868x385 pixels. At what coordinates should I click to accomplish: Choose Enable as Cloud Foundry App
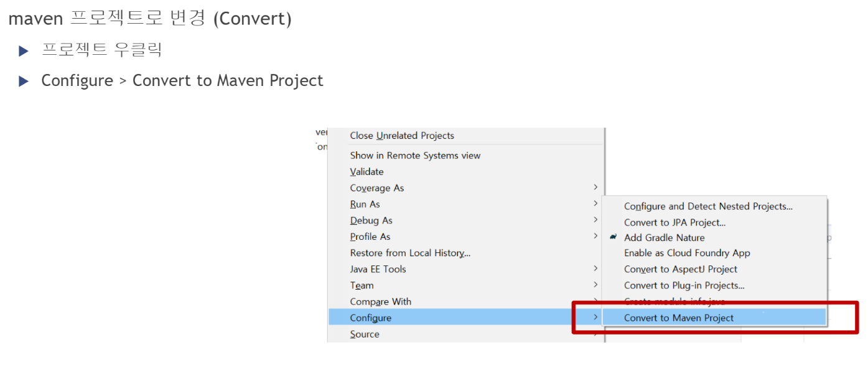[716, 253]
